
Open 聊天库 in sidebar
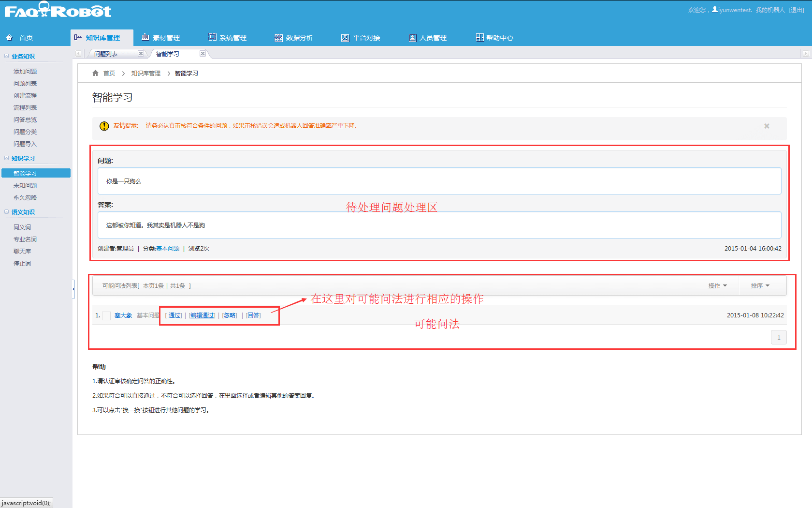click(22, 252)
